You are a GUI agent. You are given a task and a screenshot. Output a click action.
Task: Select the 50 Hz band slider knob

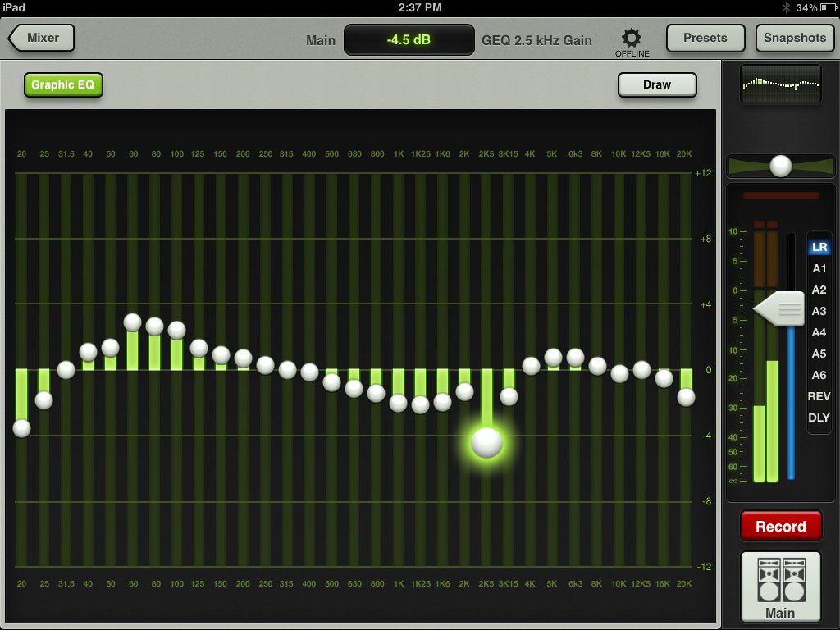point(111,348)
